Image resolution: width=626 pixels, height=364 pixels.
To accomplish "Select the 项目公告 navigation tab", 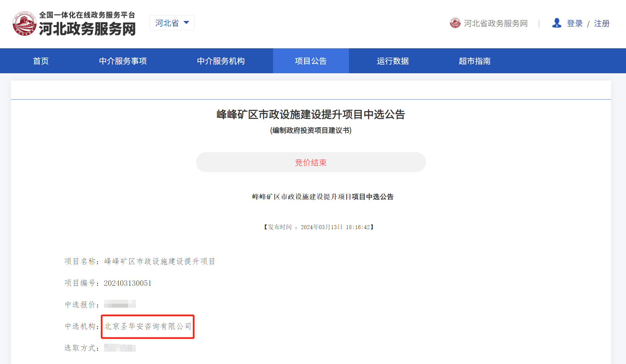I will pos(311,61).
